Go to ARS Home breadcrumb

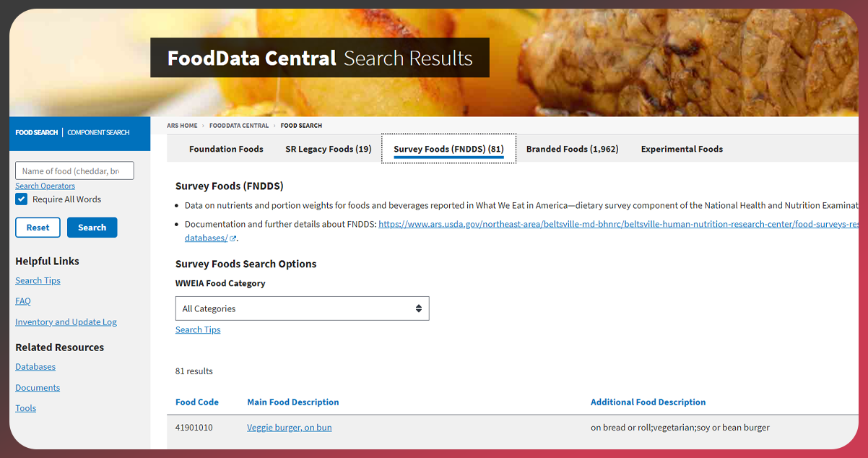182,126
